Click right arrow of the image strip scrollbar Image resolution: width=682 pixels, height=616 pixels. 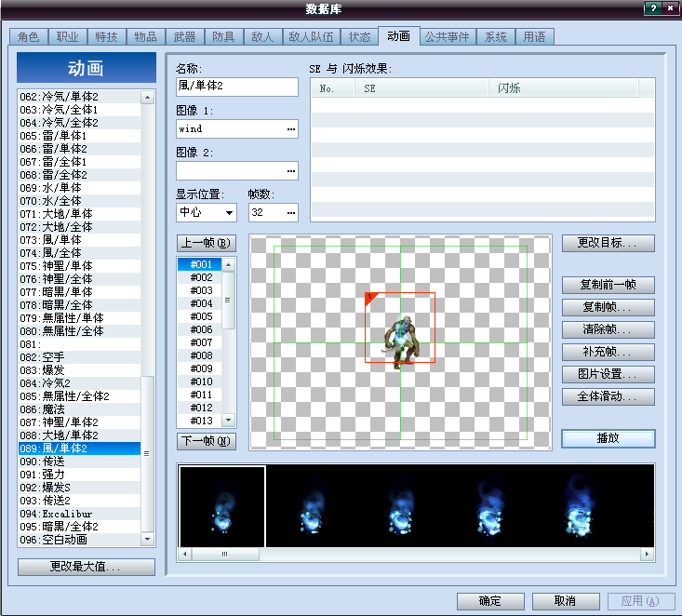(647, 554)
